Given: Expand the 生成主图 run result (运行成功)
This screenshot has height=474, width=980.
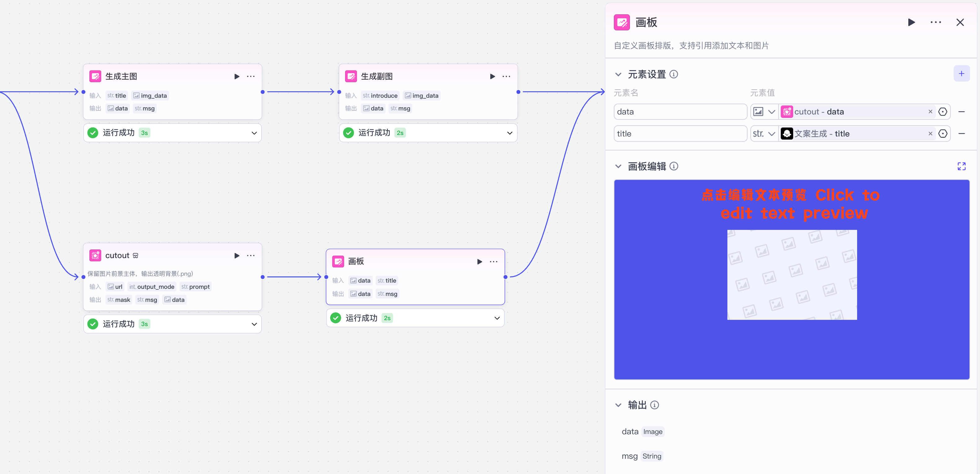Looking at the screenshot, I should point(254,133).
